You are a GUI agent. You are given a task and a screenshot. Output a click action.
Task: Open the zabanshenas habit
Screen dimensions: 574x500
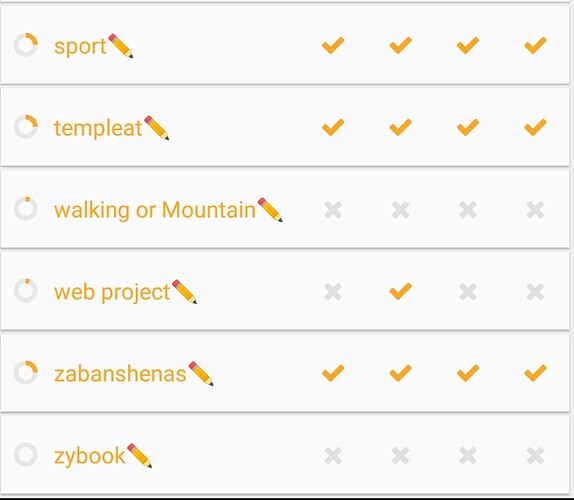(x=120, y=374)
